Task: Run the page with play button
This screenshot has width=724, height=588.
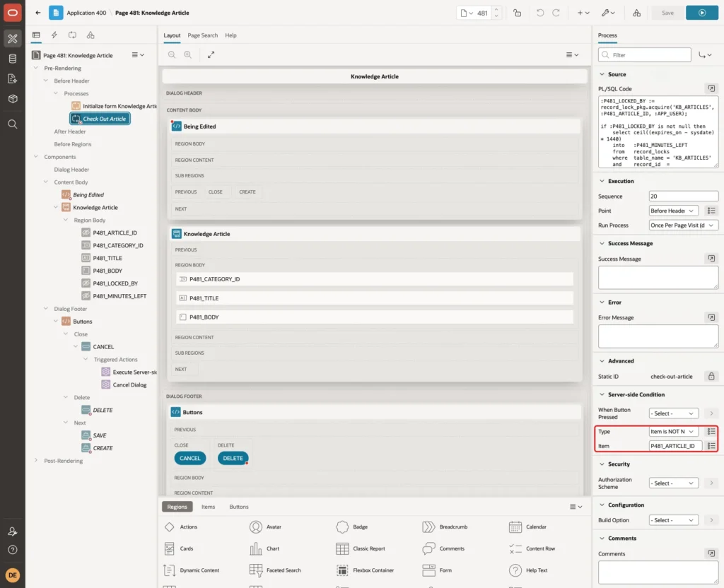Action: click(702, 13)
